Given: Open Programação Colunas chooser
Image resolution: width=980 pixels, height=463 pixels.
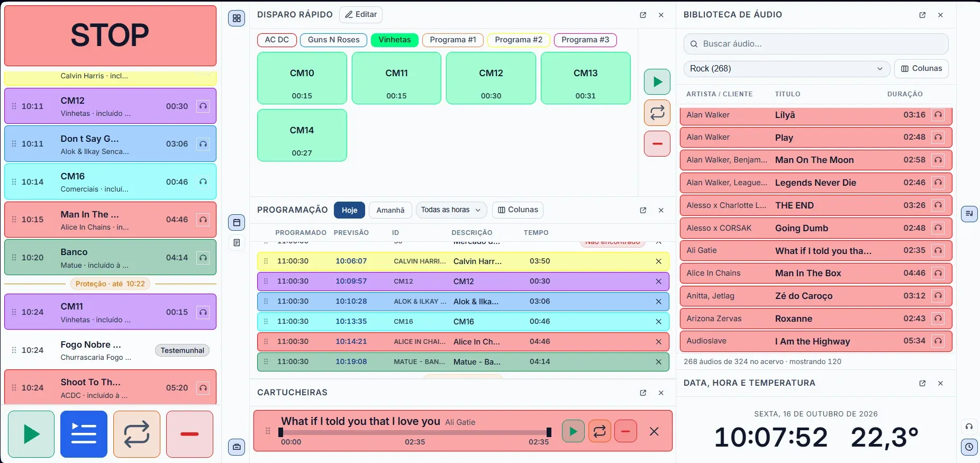Looking at the screenshot, I should [x=518, y=210].
